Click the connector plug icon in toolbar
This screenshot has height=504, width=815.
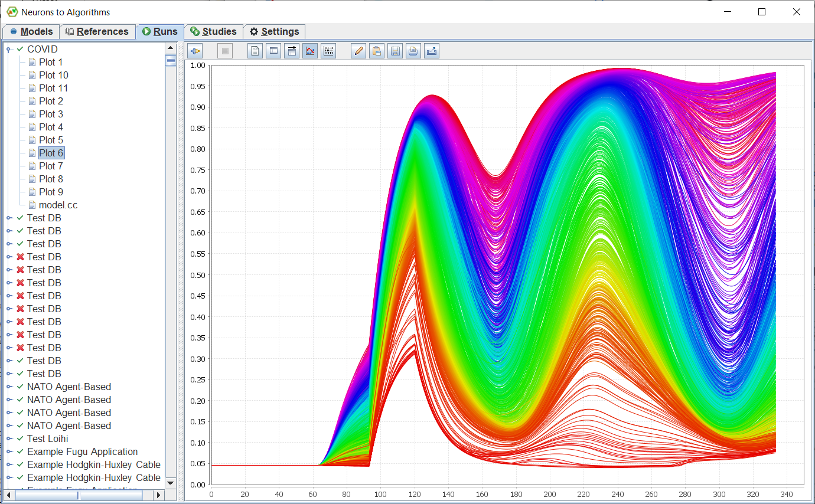[195, 51]
